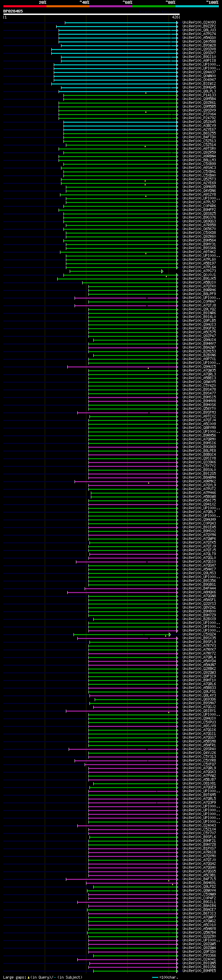This screenshot has width=222, height=980.
Task: Click label UniRef100_Q9FLB5
Action: click(x=199, y=321)
